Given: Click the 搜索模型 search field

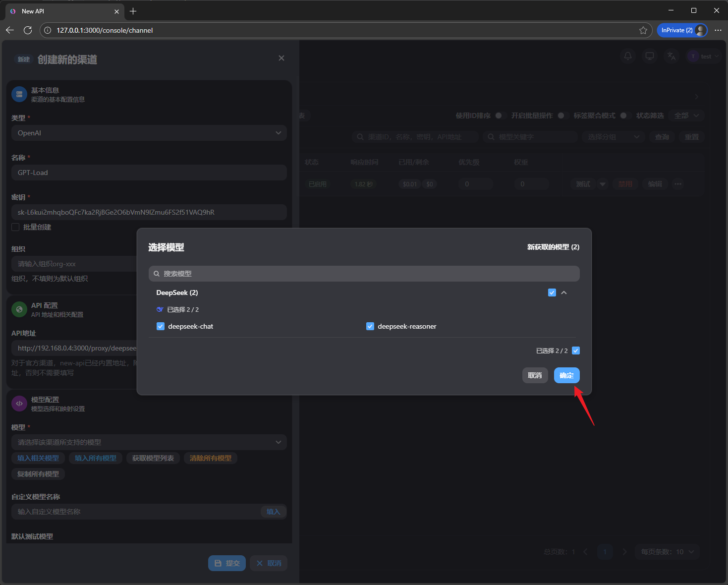Looking at the screenshot, I should coord(364,274).
